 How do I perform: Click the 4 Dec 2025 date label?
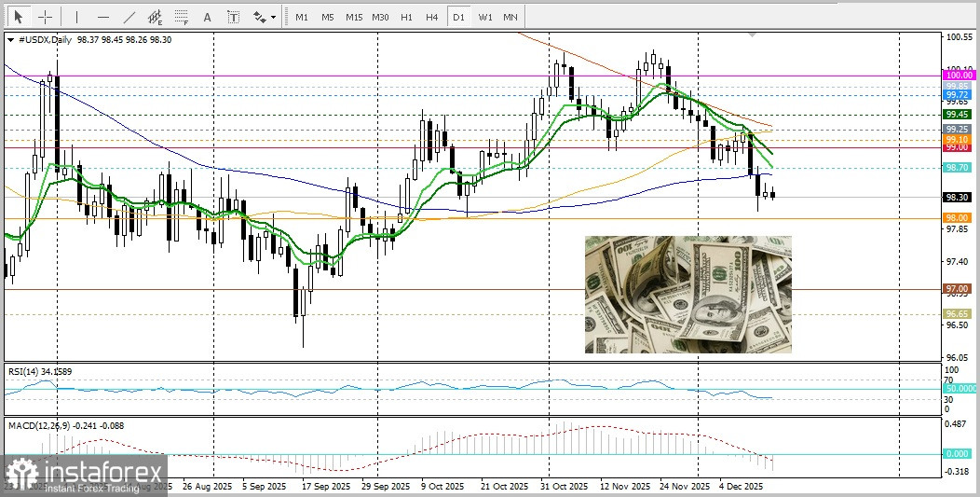741,487
